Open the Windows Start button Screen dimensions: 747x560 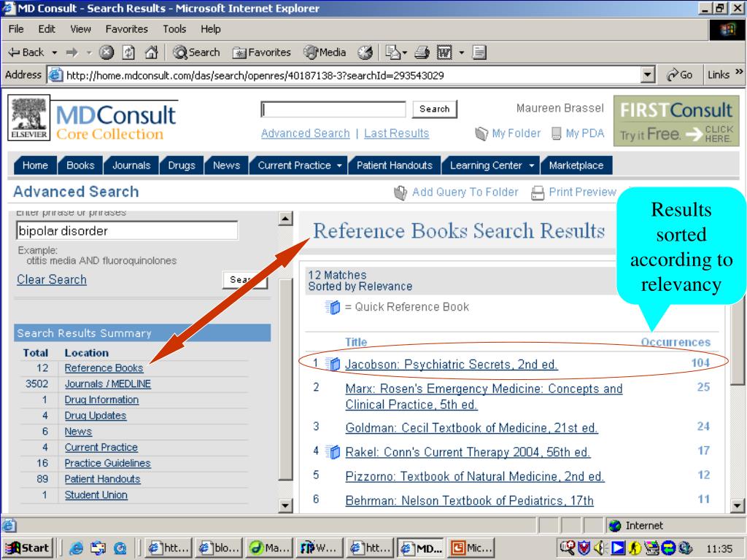coord(28,548)
